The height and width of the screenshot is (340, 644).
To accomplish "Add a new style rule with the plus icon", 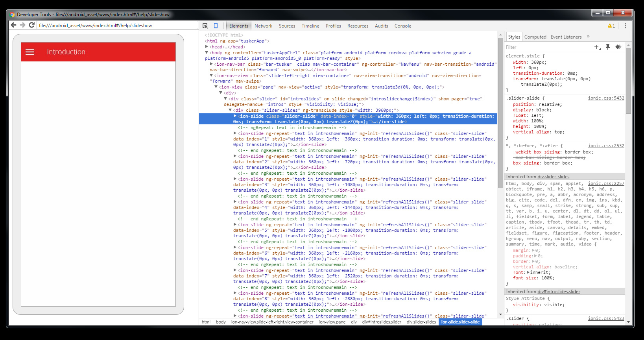I will (x=597, y=47).
